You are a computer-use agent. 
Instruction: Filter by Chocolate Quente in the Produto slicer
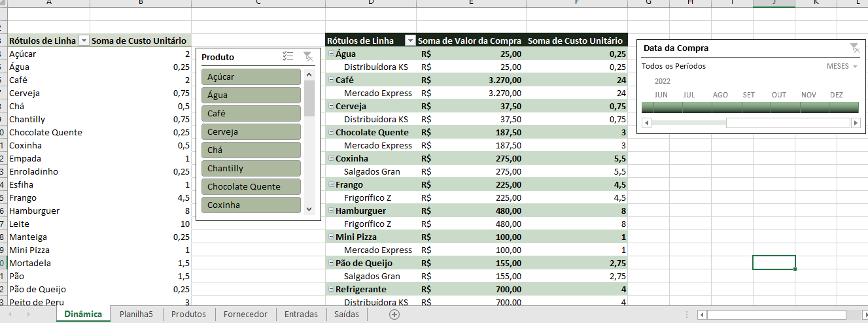(x=251, y=186)
